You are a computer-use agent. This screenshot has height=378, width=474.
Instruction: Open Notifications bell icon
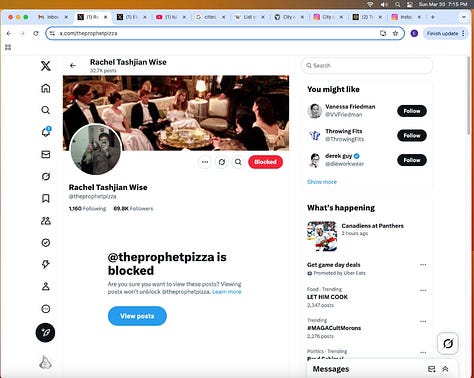pos(46,132)
